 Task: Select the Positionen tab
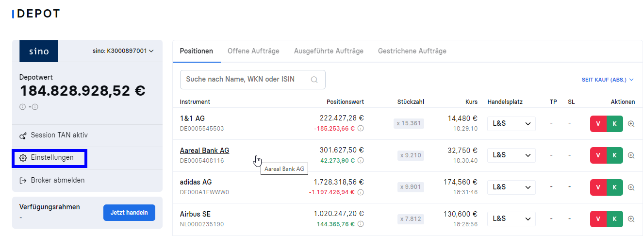(x=197, y=51)
